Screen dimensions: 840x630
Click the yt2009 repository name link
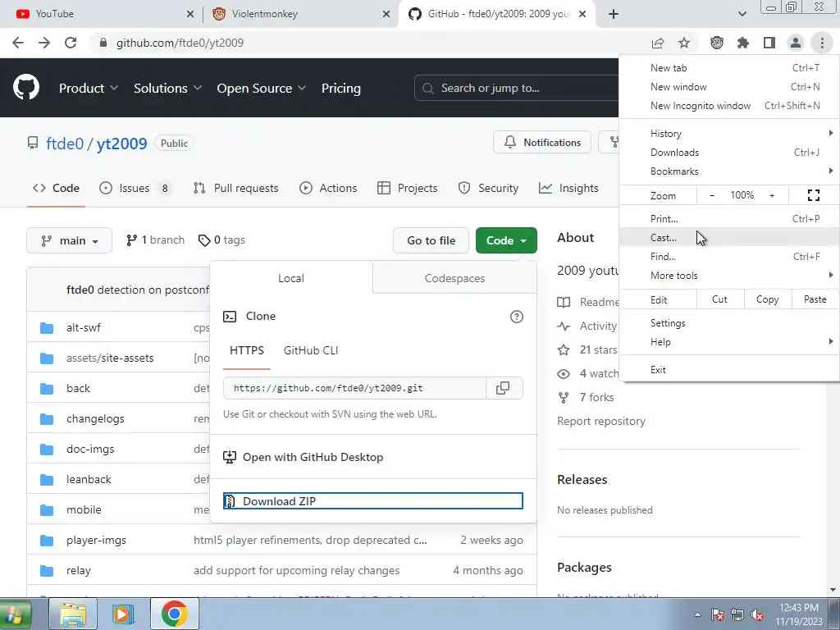(x=121, y=144)
